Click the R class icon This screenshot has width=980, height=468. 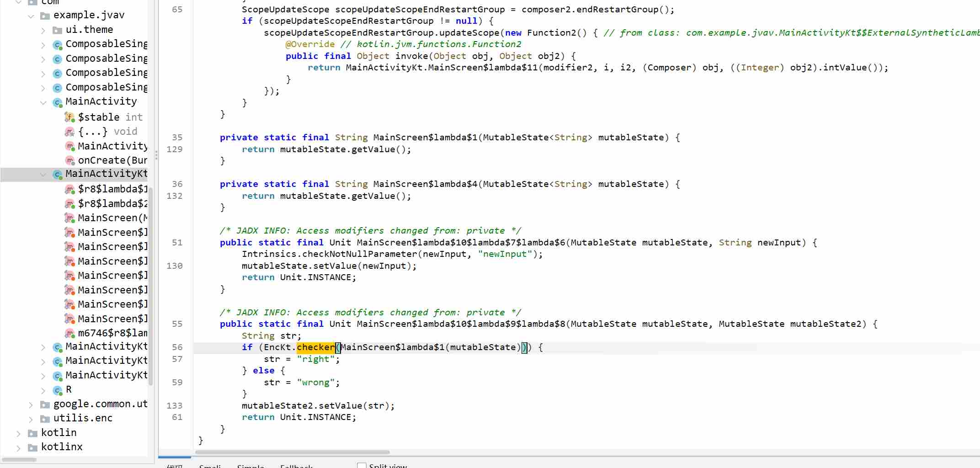[58, 390]
